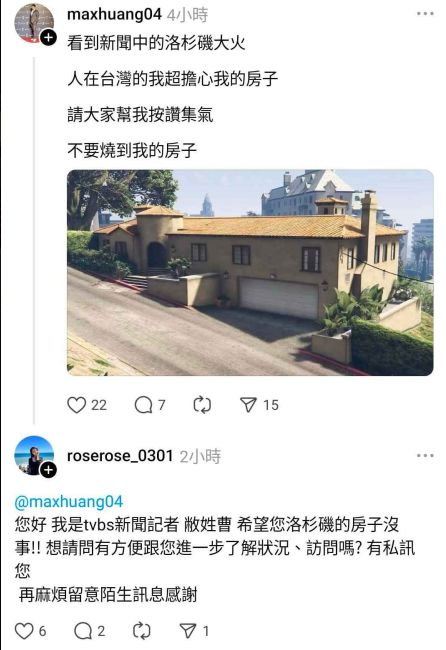The width and height of the screenshot is (446, 650).
Task: Like maxhuang04's post with the heart icon
Action: [x=77, y=405]
